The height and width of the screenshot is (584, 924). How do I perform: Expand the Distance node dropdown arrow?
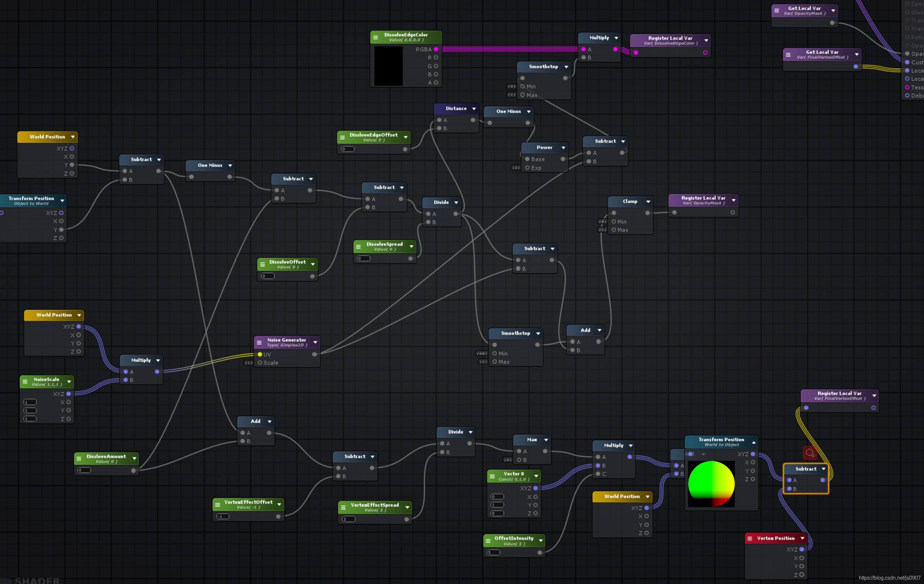474,109
